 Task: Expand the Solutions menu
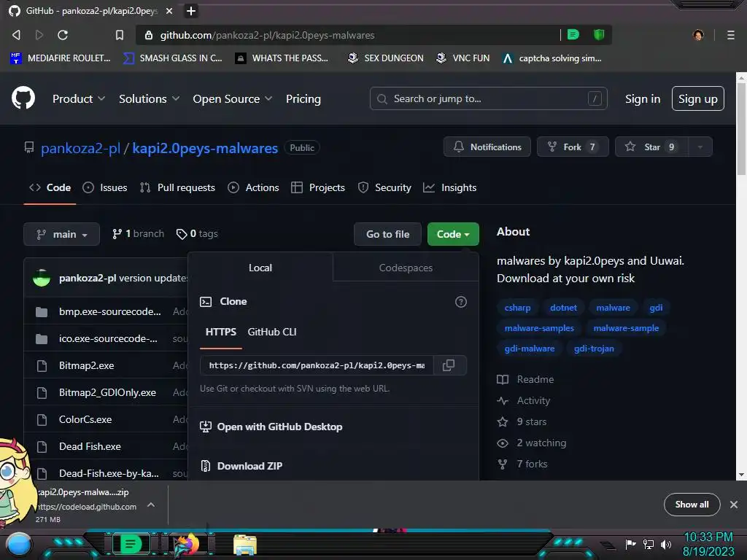tap(149, 98)
